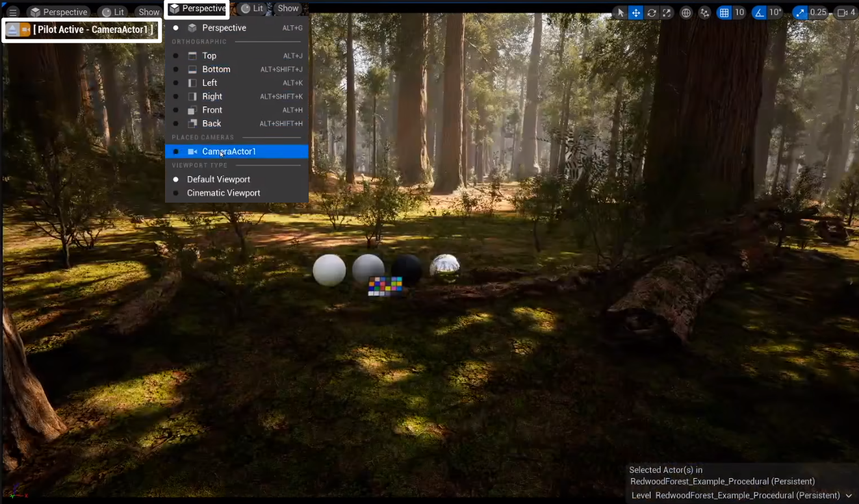
Task: Choose Cinematic Viewport type
Action: tap(237, 193)
